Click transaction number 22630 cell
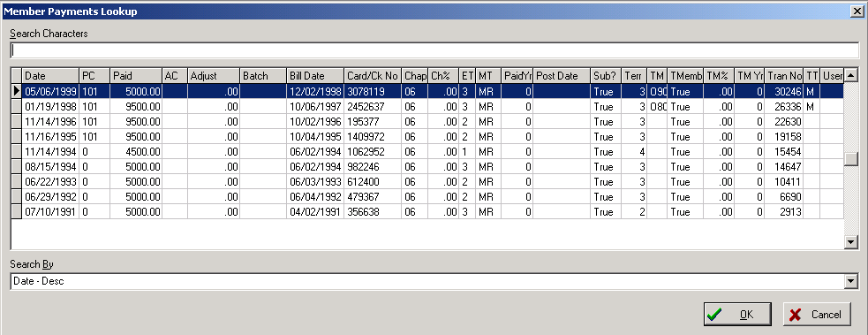Viewport: 868px width, 335px height. coord(784,121)
